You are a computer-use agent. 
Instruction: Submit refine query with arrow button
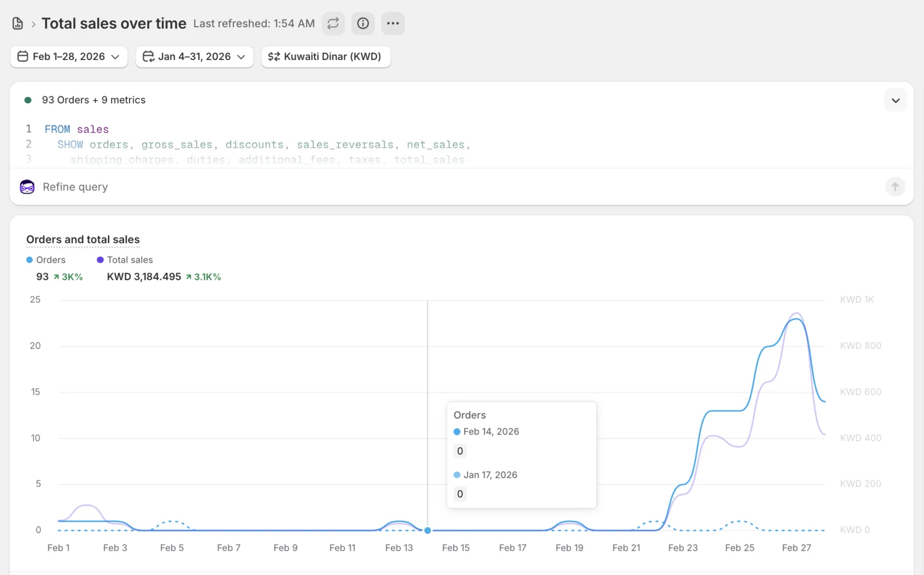pos(895,187)
